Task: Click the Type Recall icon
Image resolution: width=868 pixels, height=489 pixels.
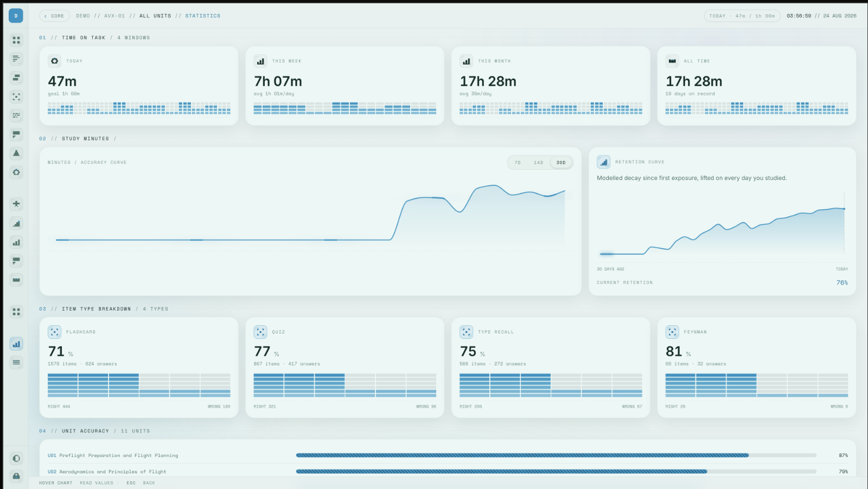Action: point(467,332)
